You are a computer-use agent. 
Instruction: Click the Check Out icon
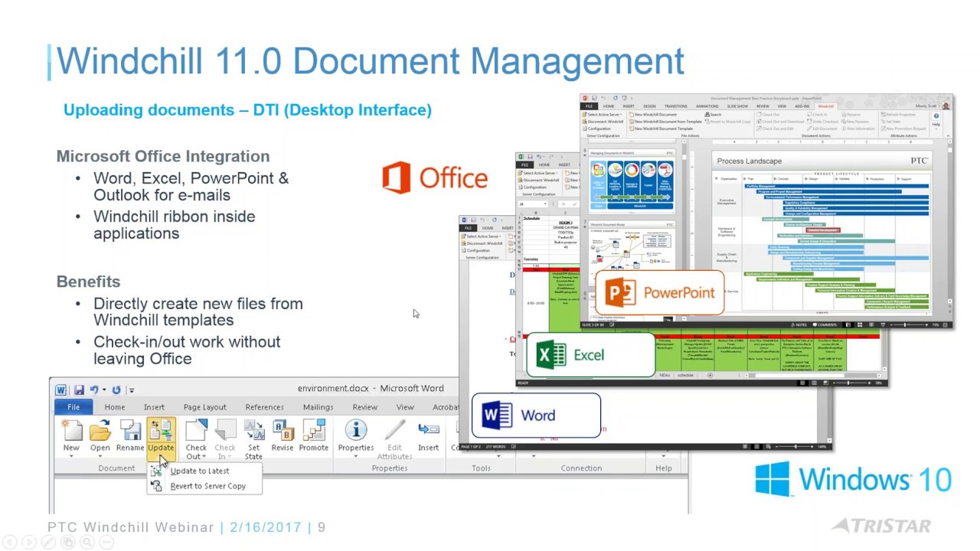pos(196,430)
